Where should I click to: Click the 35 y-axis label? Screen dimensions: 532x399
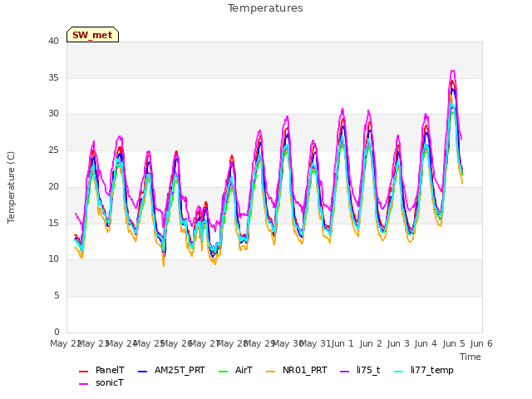click(x=53, y=77)
